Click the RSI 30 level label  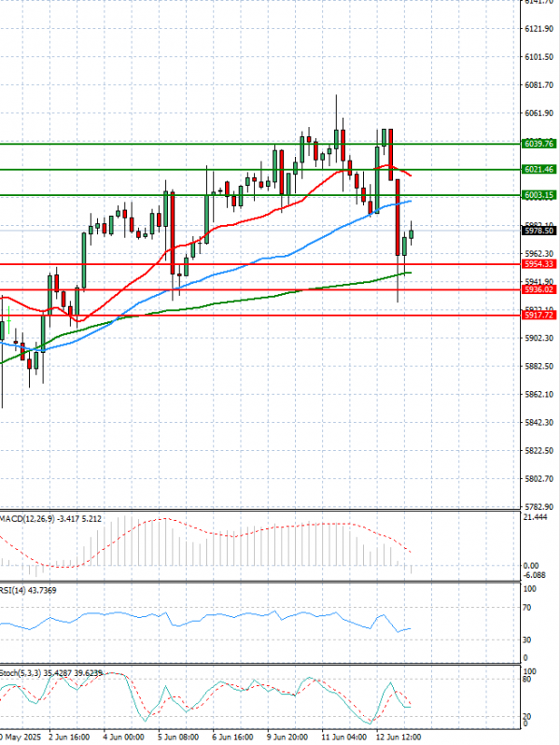pos(527,640)
